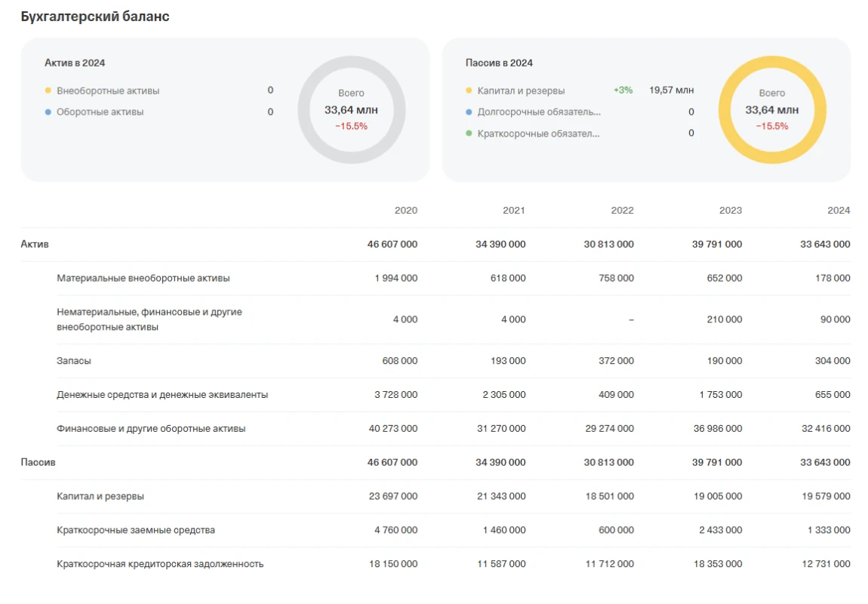
Task: Click the Бухгалтерский баланс heading
Action: coord(94,17)
